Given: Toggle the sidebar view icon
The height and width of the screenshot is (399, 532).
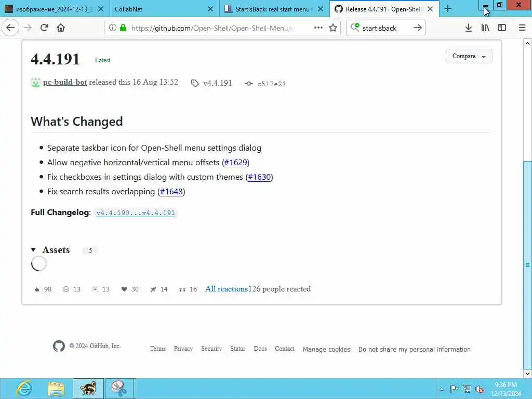Looking at the screenshot, I should (502, 28).
